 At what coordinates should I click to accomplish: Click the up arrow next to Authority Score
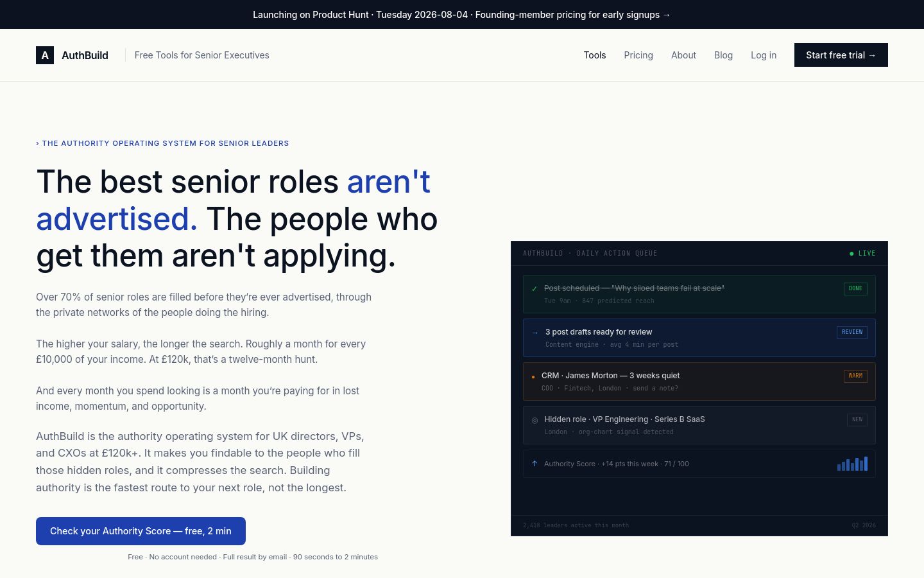point(535,464)
